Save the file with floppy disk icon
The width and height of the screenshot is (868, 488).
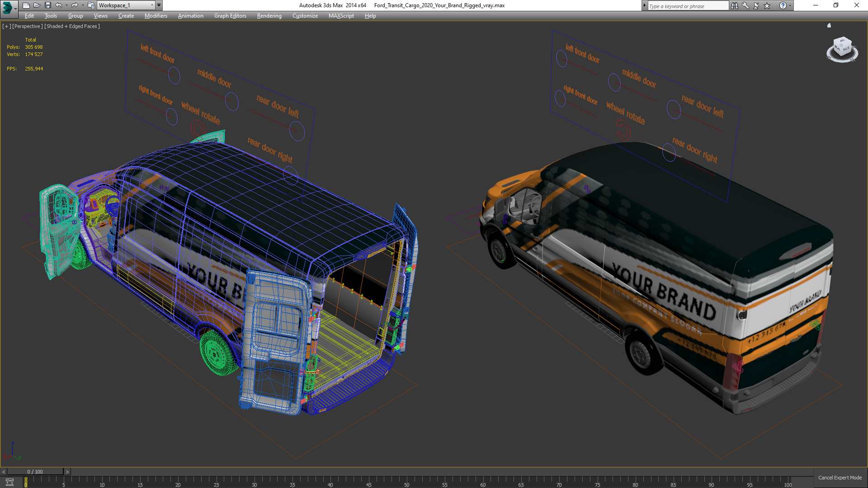(x=47, y=5)
